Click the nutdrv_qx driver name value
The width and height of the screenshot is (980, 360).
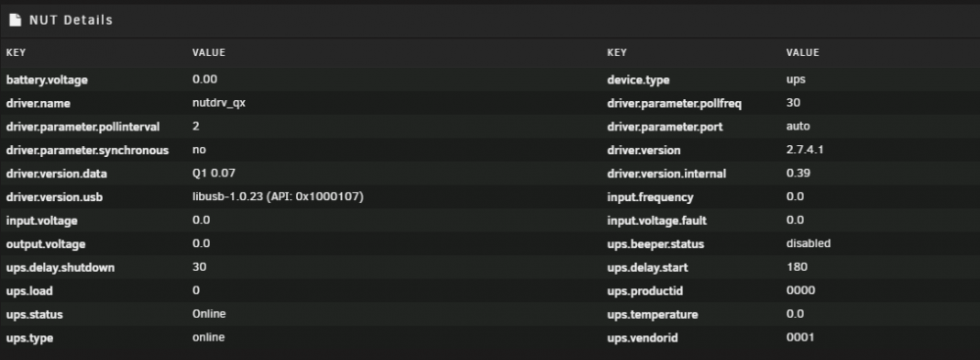219,103
